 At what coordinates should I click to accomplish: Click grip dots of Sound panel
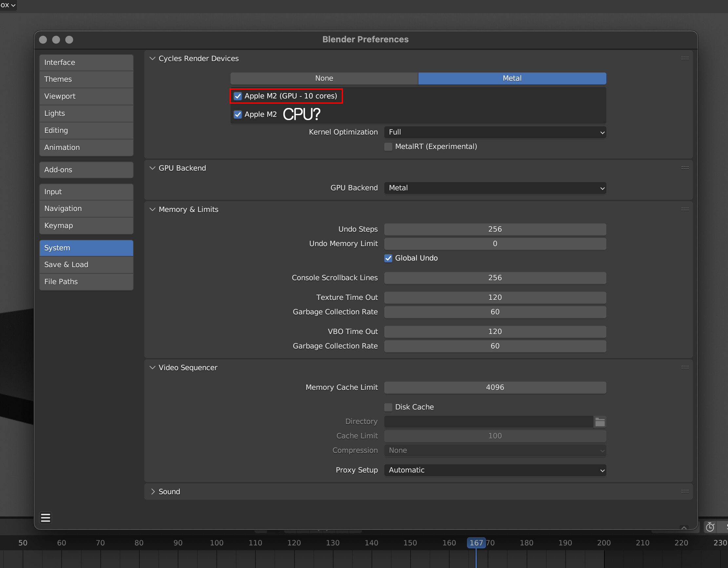[x=685, y=491]
